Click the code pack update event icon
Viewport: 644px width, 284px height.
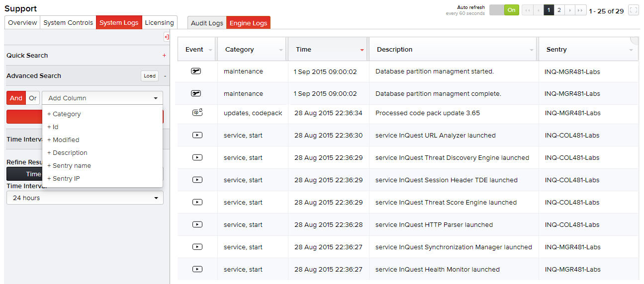(197, 113)
